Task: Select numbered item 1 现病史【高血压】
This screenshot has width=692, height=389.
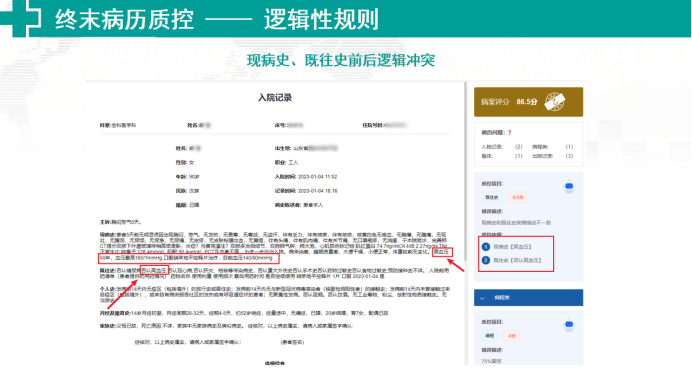Action: coord(508,247)
